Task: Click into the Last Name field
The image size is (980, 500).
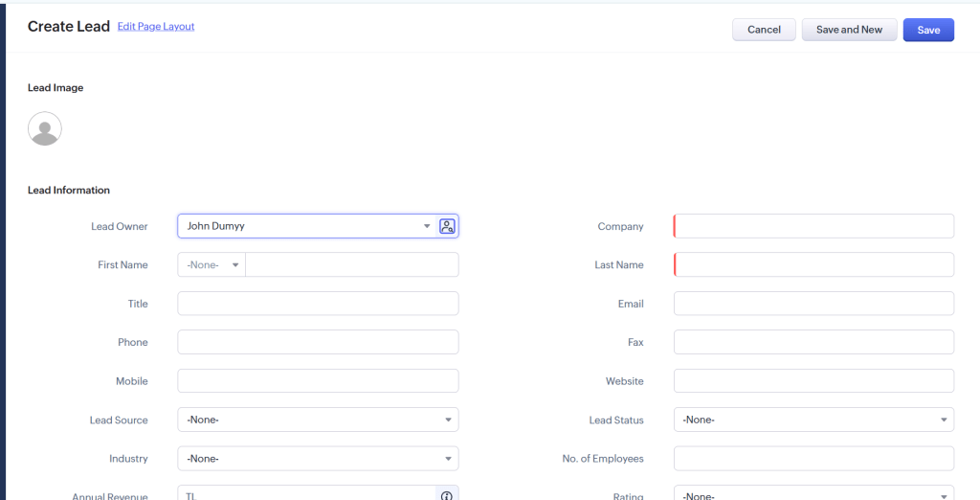Action: pos(813,265)
